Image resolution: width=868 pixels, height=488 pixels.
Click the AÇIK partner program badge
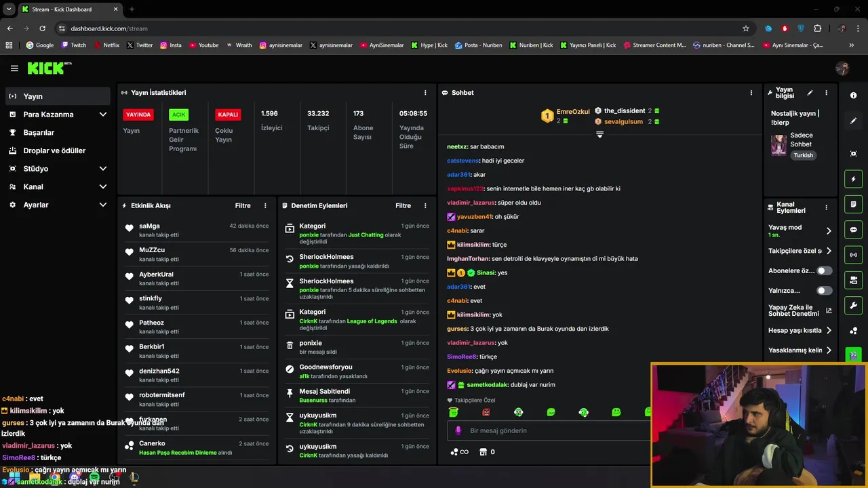[178, 115]
